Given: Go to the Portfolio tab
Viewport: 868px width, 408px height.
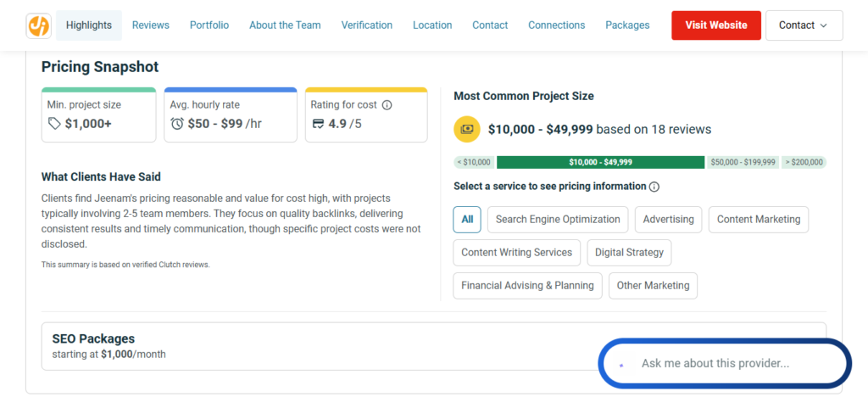Looking at the screenshot, I should pyautogui.click(x=209, y=25).
